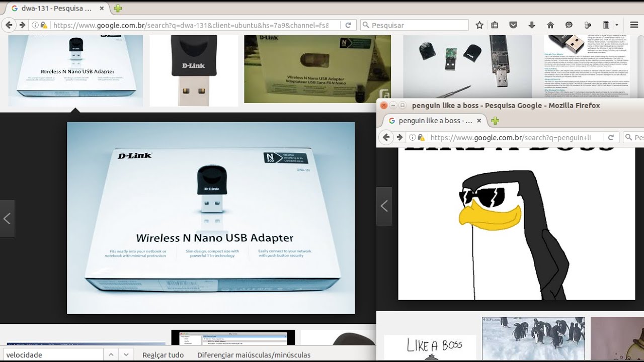The image size is (644, 362).
Task: Close the penguin like a boss tab
Action: (x=479, y=121)
